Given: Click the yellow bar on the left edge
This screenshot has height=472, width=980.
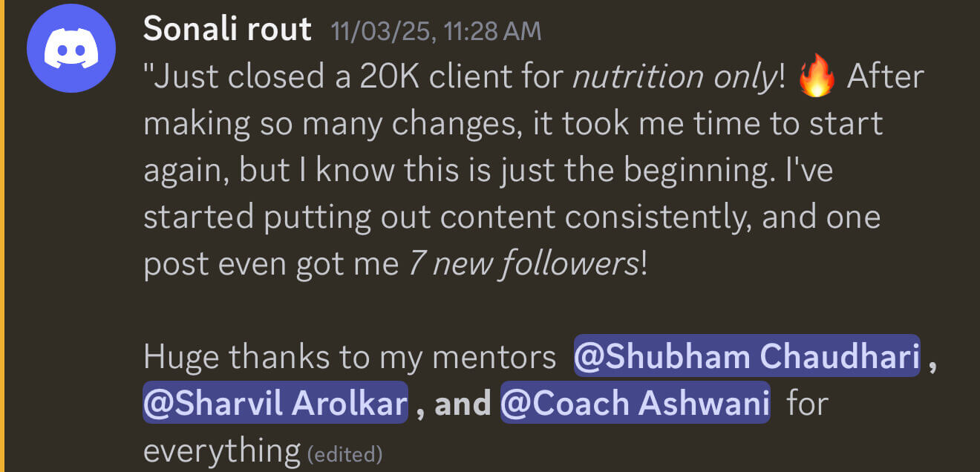Looking at the screenshot, I should (2, 236).
